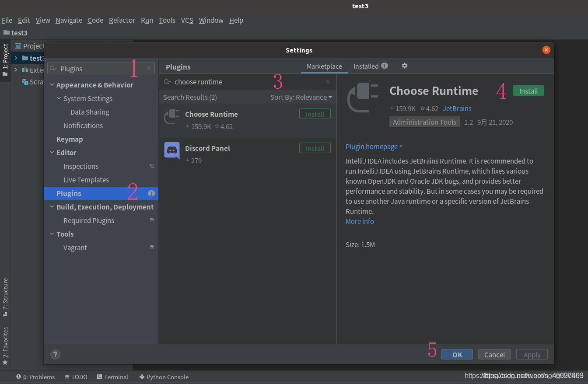Cancel the Settings dialog
Screen dimensions: 588x384
[494, 355]
